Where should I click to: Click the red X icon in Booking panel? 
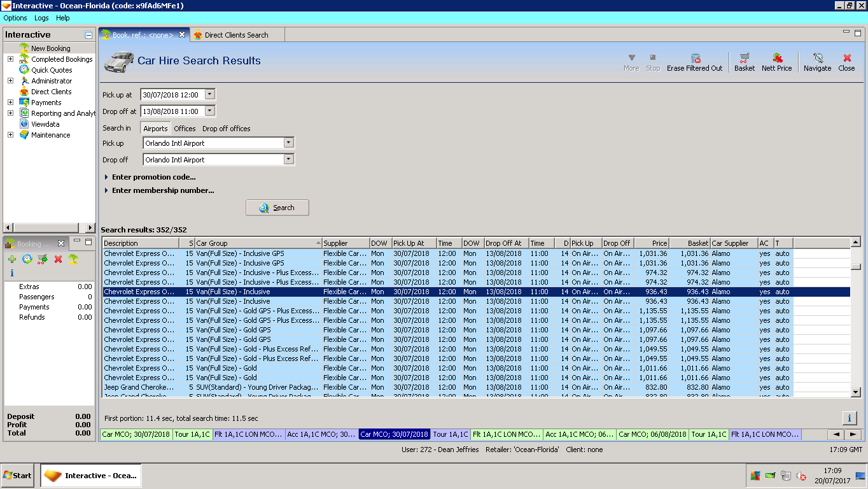pos(58,259)
